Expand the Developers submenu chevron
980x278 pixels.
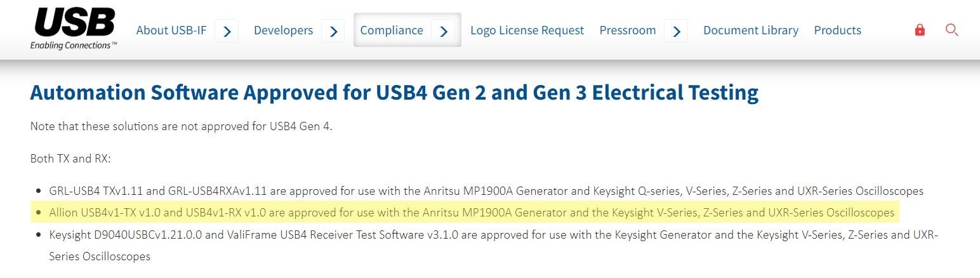pyautogui.click(x=333, y=30)
